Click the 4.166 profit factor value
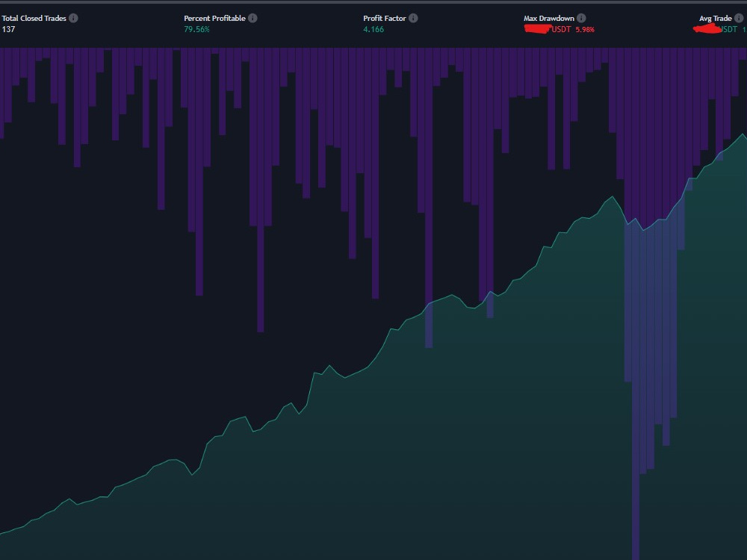The image size is (747, 560). [373, 29]
